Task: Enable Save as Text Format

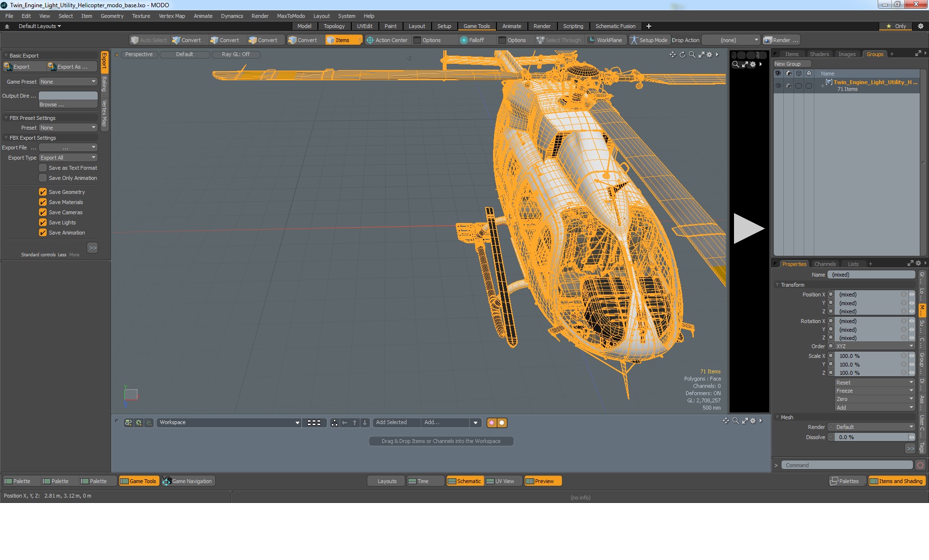Action: tap(43, 168)
